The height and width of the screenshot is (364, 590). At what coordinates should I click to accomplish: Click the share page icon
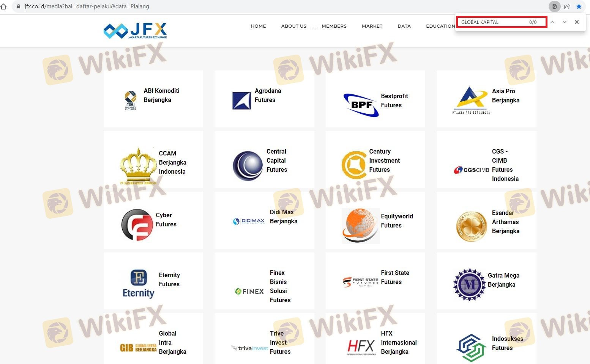pos(567,6)
